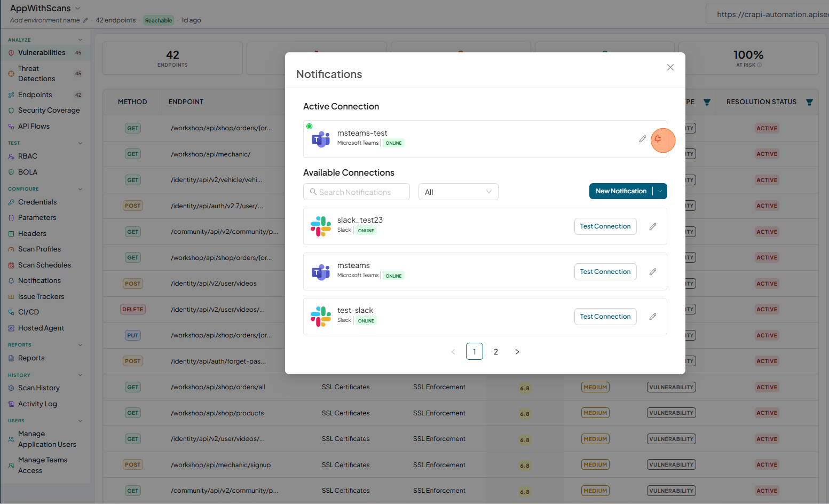This screenshot has height=504, width=829.
Task: Select the /workshop/api/shop/products endpoint row
Action: tap(460, 413)
